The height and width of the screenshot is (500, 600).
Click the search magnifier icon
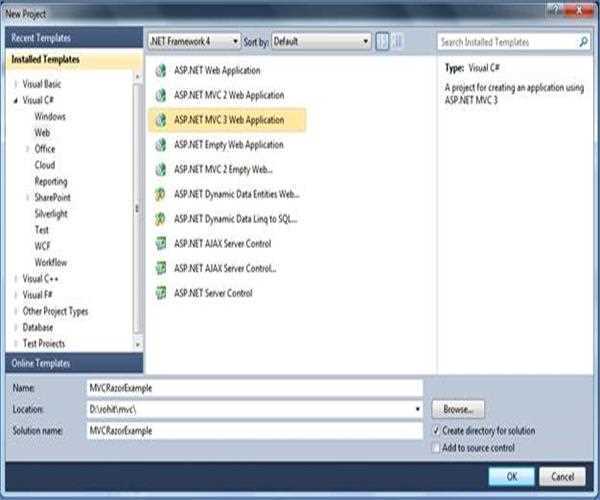583,43
